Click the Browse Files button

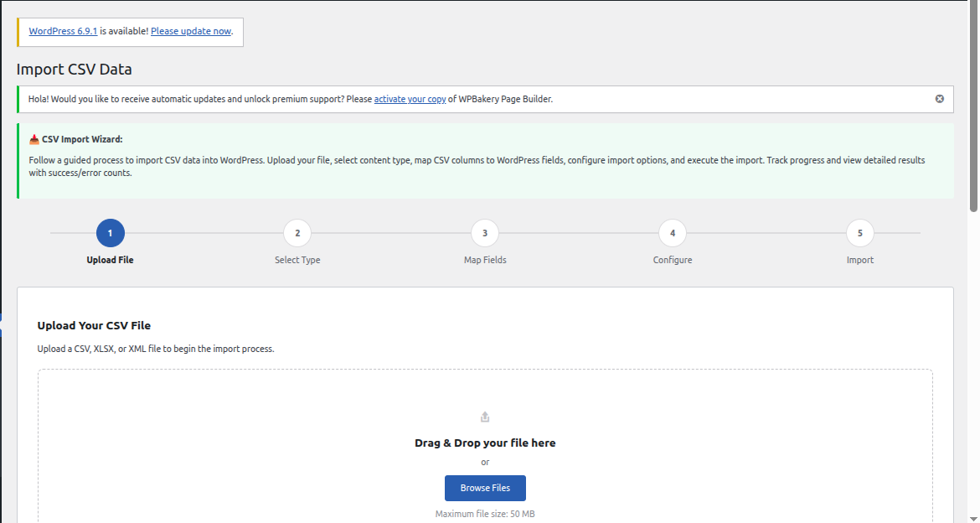pos(485,488)
